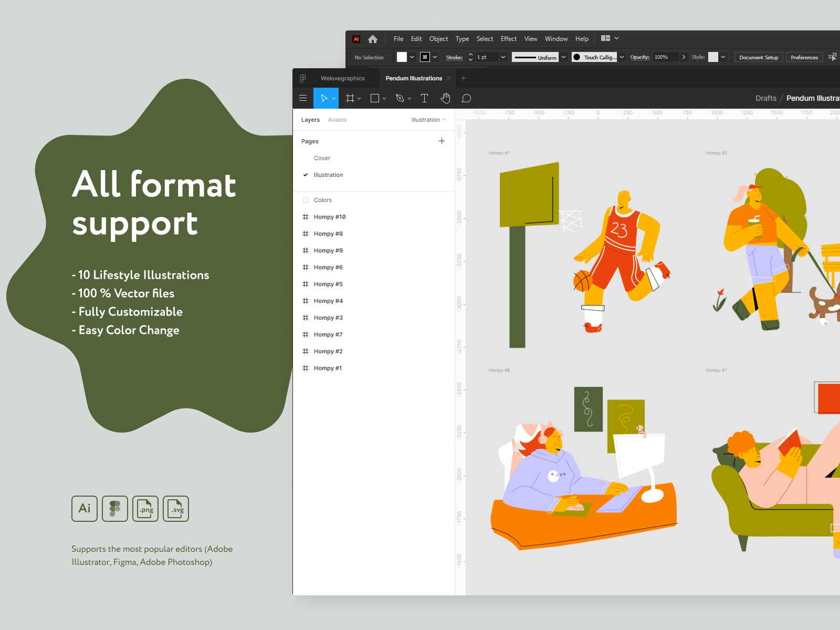Select the Text tool
Image resolution: width=840 pixels, height=630 pixels.
424,98
